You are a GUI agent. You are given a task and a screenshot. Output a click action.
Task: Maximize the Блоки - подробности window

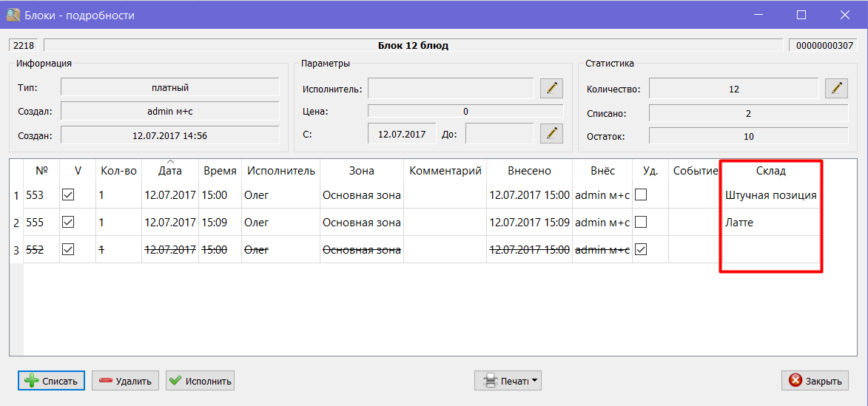[x=801, y=15]
